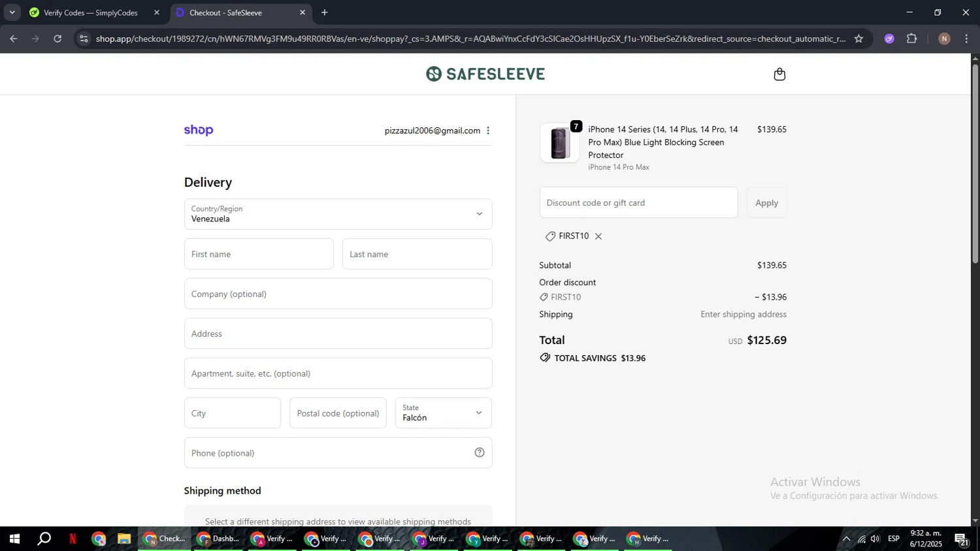The width and height of the screenshot is (980, 551).
Task: Click the Phone (optional) field
Action: (338, 452)
